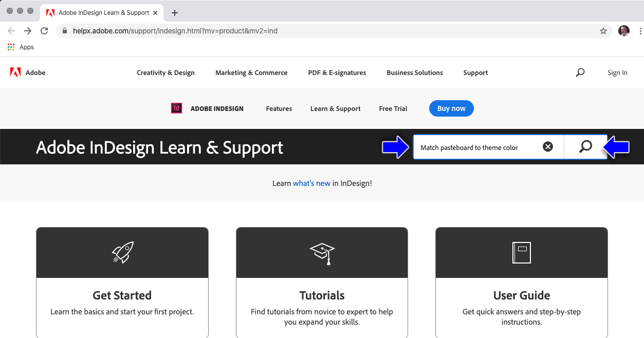Open site search magnifier in top navigation
The height and width of the screenshot is (338, 644).
click(x=580, y=72)
